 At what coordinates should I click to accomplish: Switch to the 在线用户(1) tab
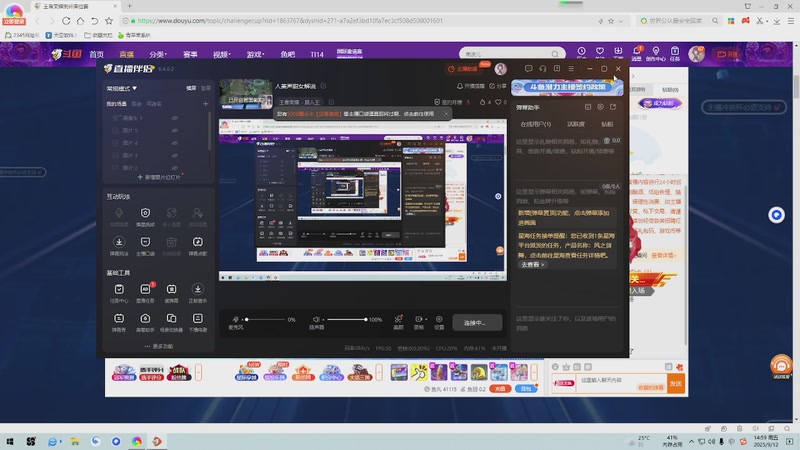pos(535,124)
